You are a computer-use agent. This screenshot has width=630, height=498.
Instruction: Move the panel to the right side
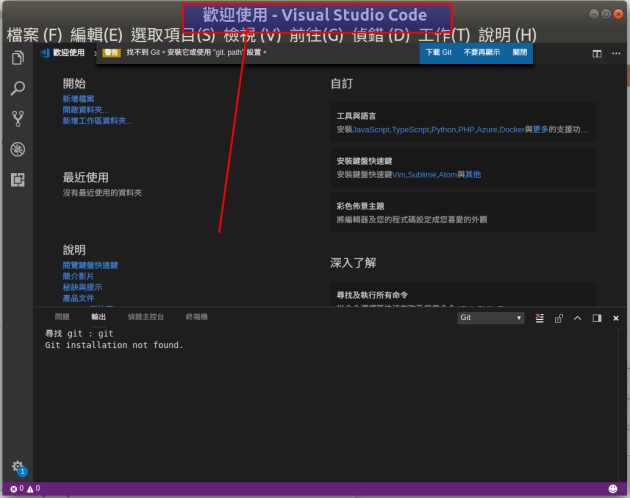pos(597,318)
